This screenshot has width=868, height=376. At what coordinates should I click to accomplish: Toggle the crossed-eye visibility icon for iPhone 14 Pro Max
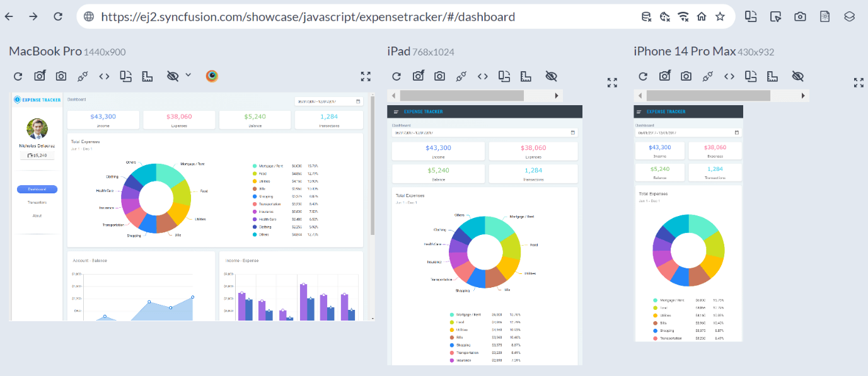797,76
